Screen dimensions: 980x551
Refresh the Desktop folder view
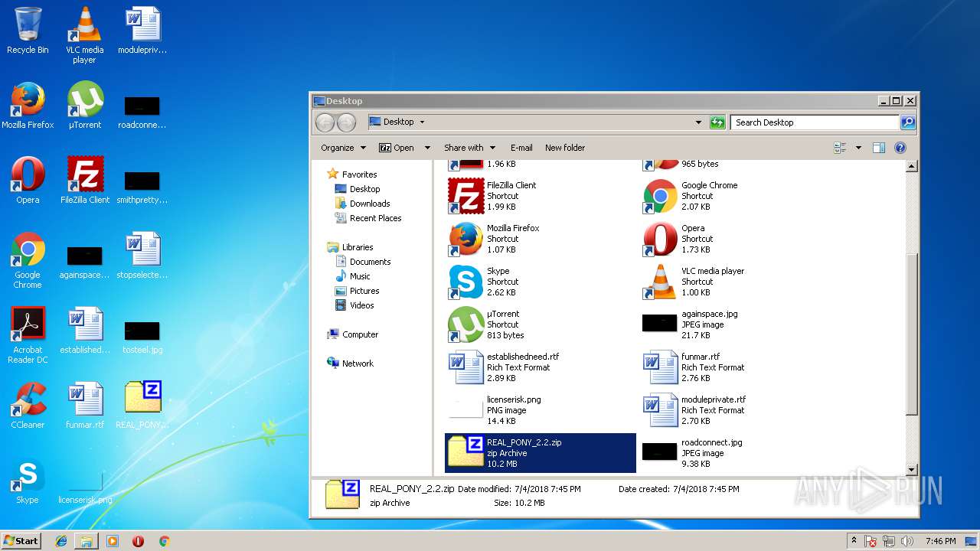point(717,122)
